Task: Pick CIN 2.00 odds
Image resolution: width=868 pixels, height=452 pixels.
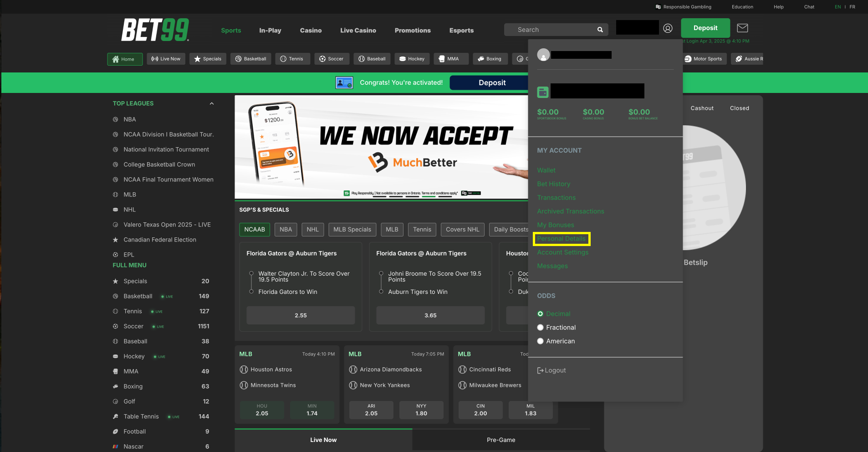Action: [480, 410]
